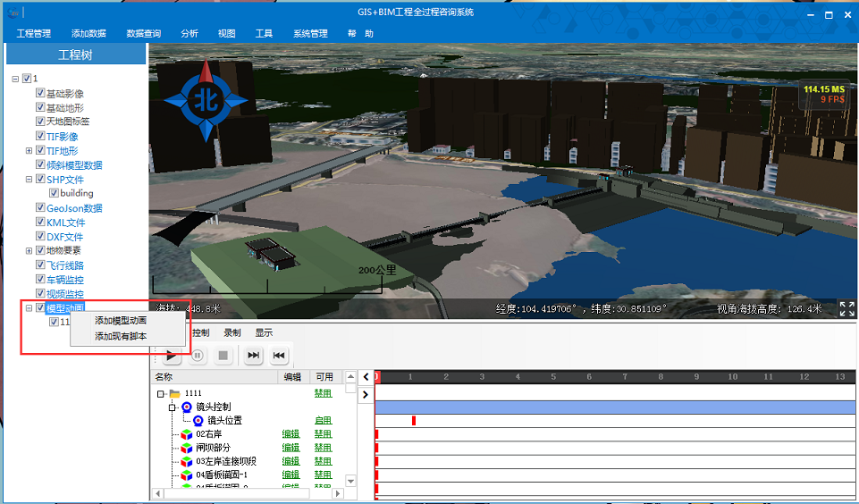The height and width of the screenshot is (504, 859).
Task: Click the fullscreen icon in the map corner
Action: [846, 309]
